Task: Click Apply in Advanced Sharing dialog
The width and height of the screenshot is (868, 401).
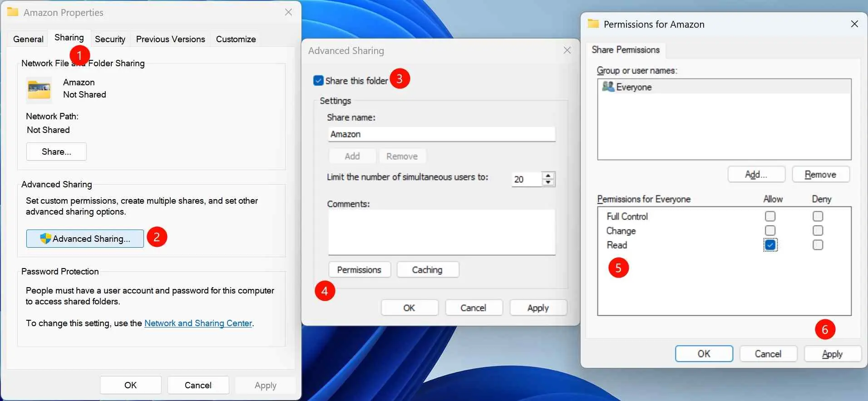Action: [x=538, y=308]
